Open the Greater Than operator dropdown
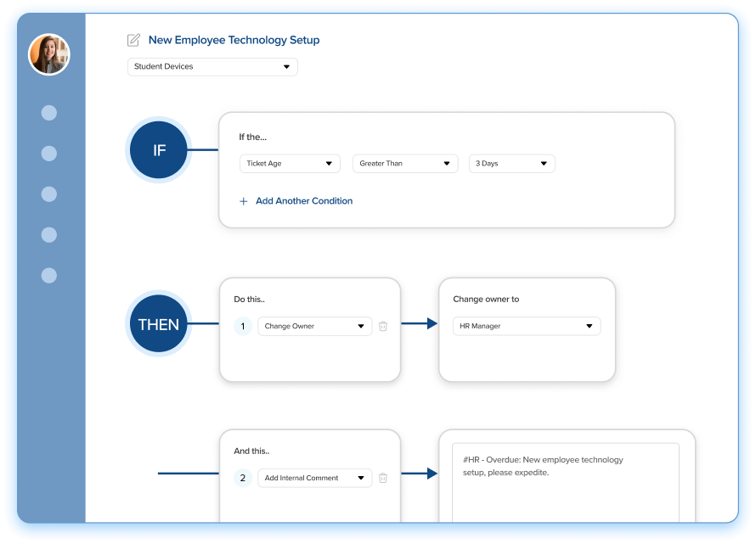Image resolution: width=756 pixels, height=544 pixels. tap(404, 163)
